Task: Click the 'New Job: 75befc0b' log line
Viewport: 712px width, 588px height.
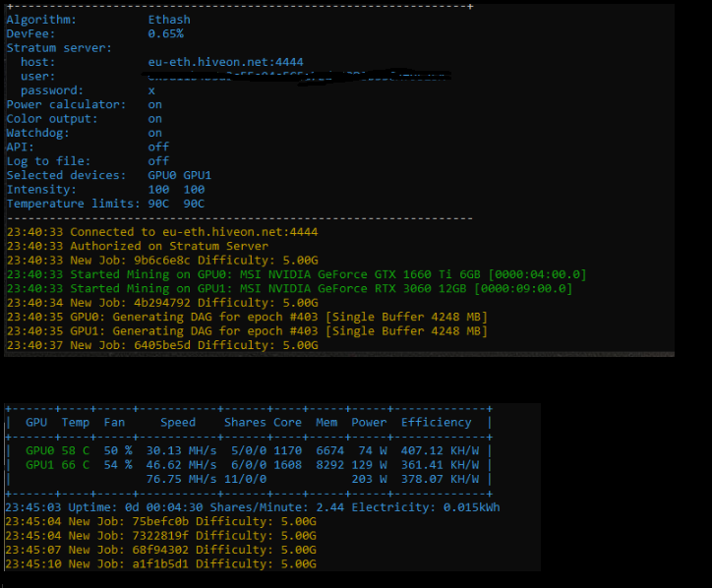Action: (x=160, y=522)
